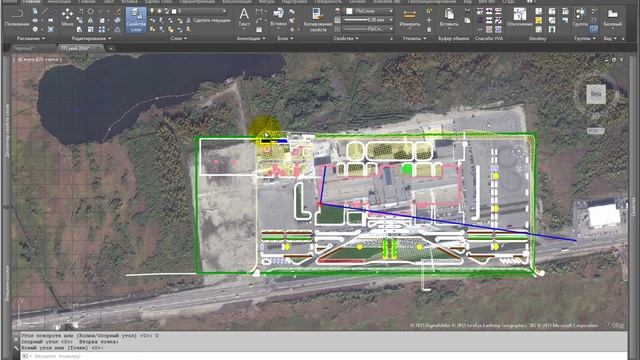Click Сделать текущим layer button
Image resolution: width=640 pixels, height=360 pixels.
[209, 20]
